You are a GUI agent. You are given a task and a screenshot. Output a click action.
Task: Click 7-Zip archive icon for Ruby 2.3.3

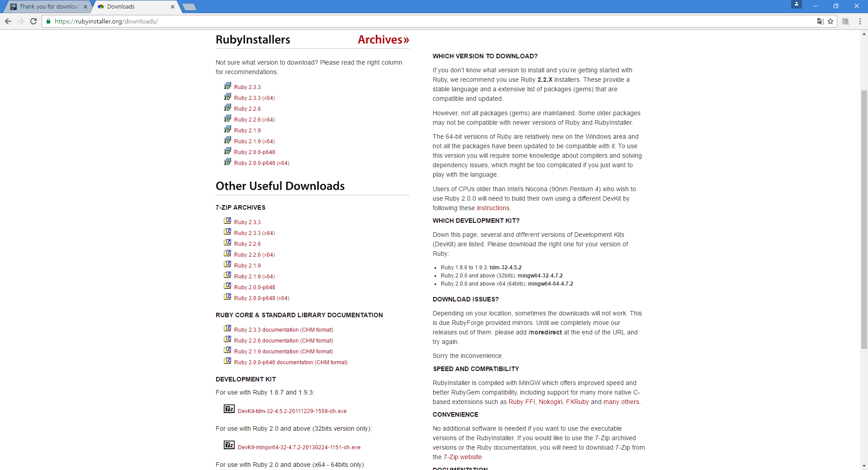click(227, 221)
